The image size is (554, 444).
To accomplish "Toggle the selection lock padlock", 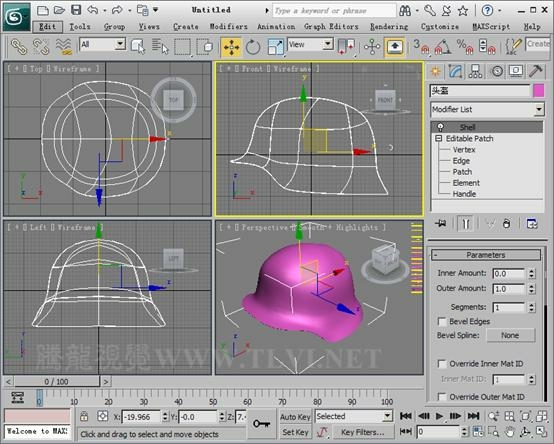I will tap(84, 416).
